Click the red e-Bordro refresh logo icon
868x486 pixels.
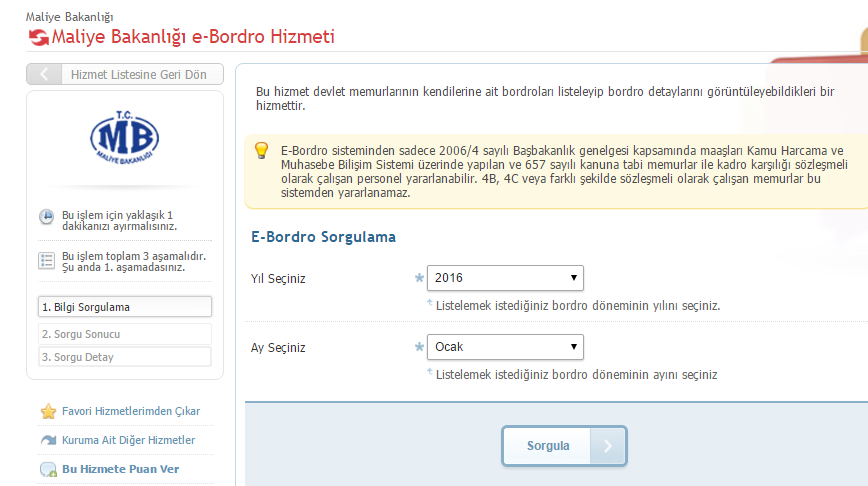point(39,37)
